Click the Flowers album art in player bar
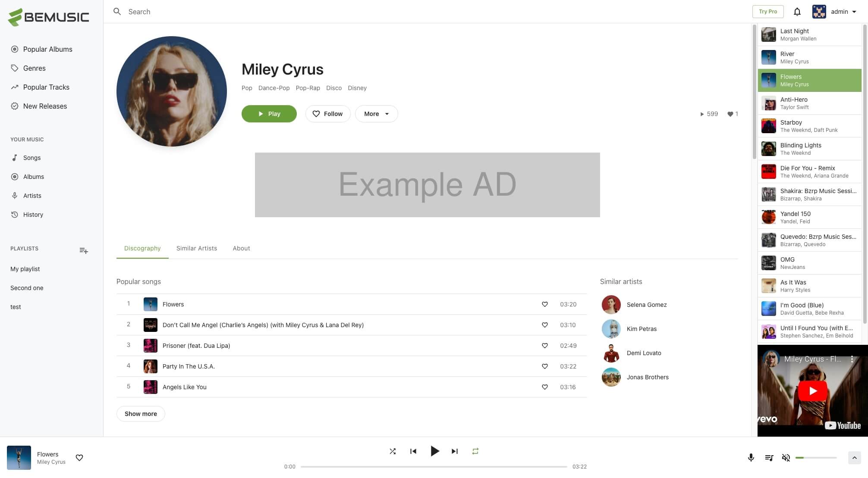 point(19,458)
